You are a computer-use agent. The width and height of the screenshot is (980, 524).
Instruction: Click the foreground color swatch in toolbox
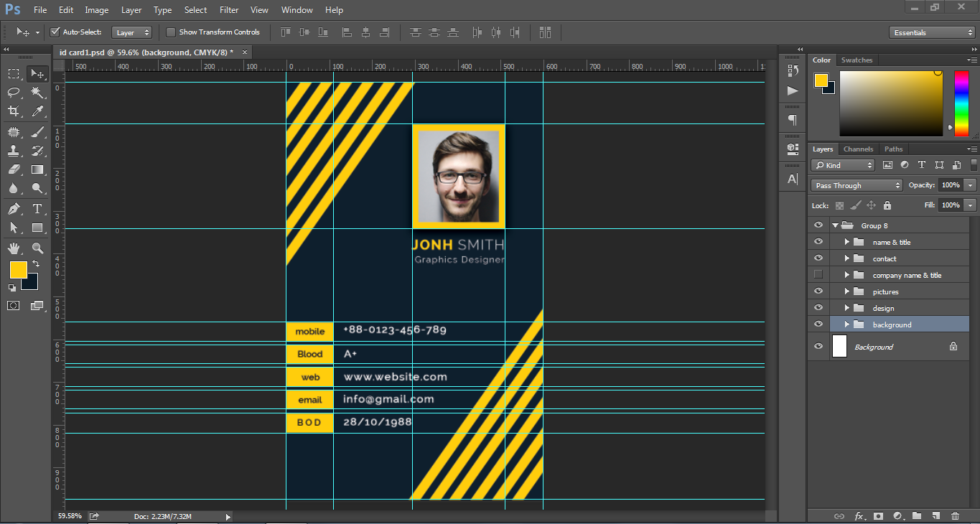pos(18,270)
